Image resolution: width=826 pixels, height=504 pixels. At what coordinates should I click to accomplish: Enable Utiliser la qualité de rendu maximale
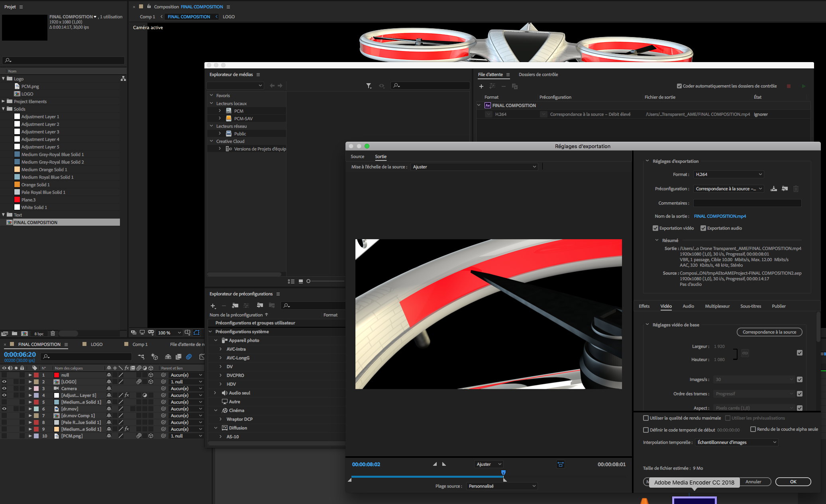645,418
